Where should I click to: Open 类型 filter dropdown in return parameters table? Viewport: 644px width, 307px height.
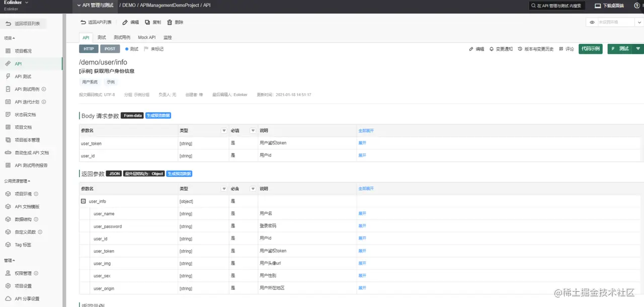(224, 189)
